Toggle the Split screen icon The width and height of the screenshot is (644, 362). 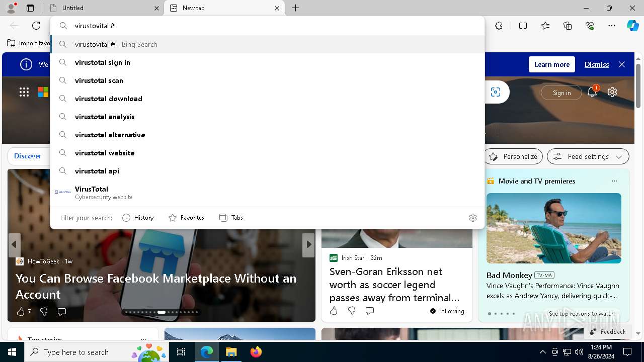click(523, 26)
